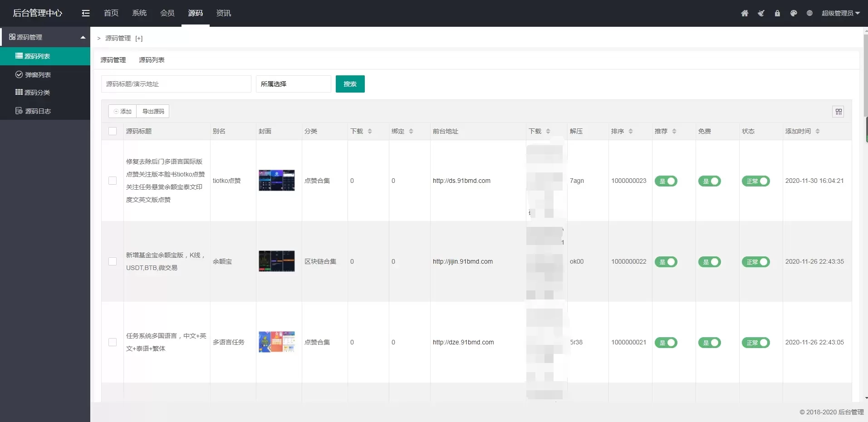Open the 所属选择 dropdown
868x422 pixels.
click(293, 84)
